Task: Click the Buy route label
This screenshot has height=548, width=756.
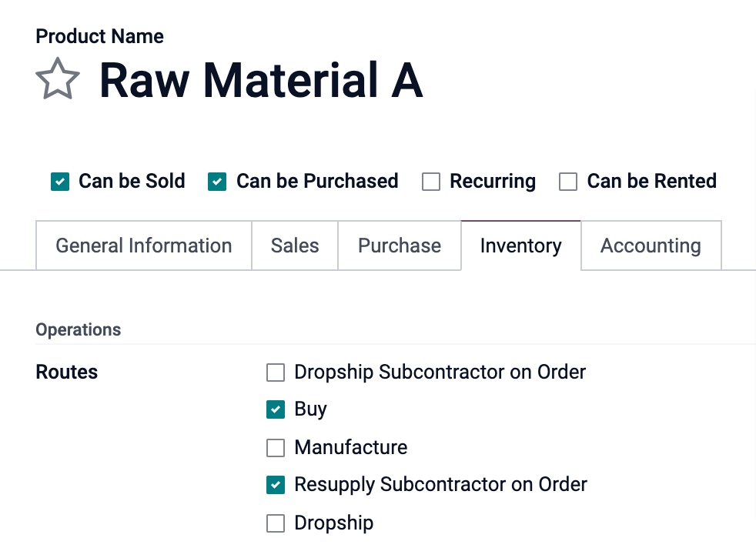Action: tap(310, 409)
